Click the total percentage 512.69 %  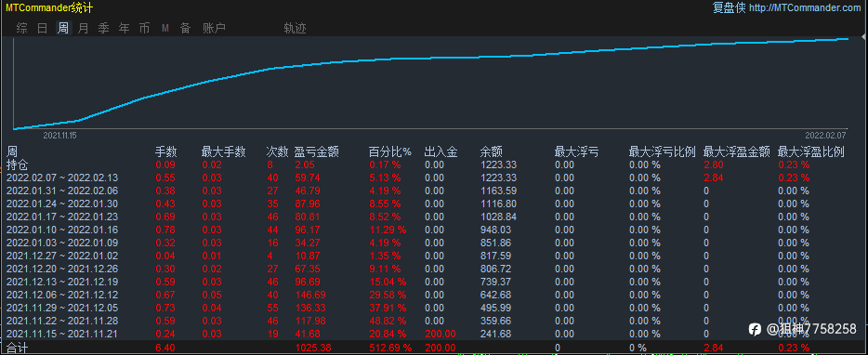click(391, 348)
